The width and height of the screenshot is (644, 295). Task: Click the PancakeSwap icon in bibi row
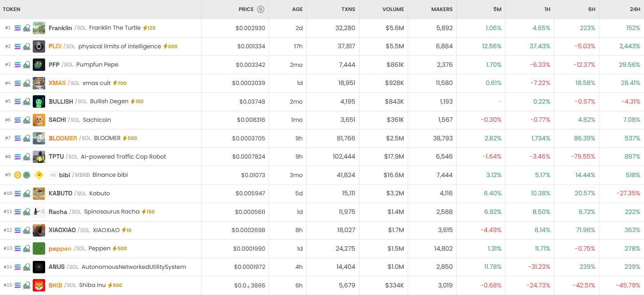(27, 175)
